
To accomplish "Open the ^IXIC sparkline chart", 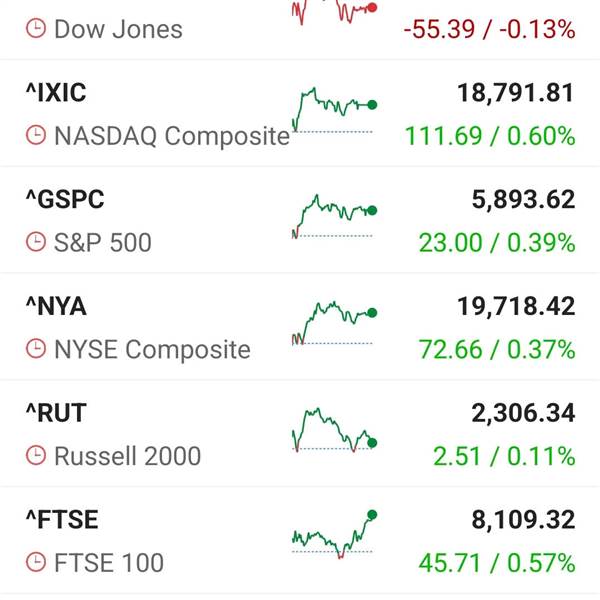I will coord(334,110).
